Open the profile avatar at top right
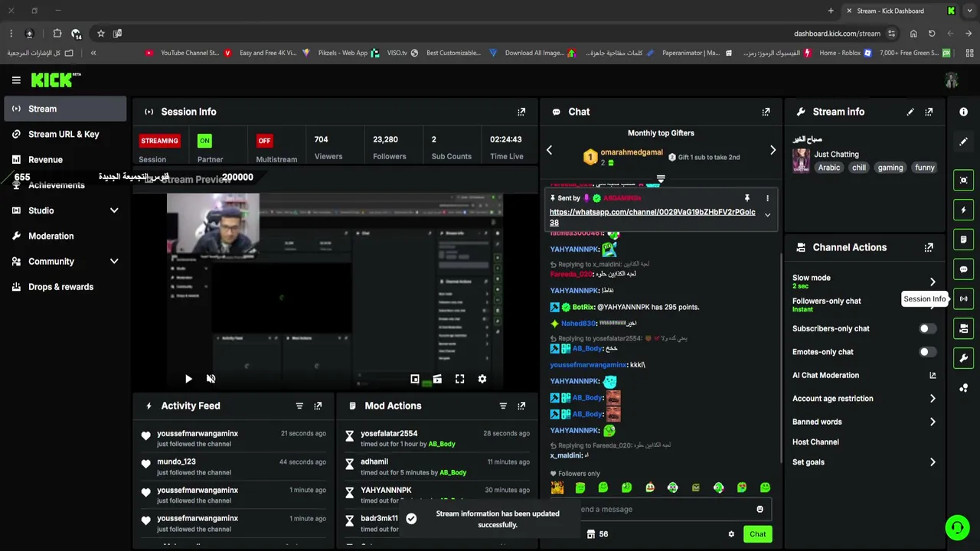Viewport: 980px width, 551px height. pyautogui.click(x=952, y=80)
